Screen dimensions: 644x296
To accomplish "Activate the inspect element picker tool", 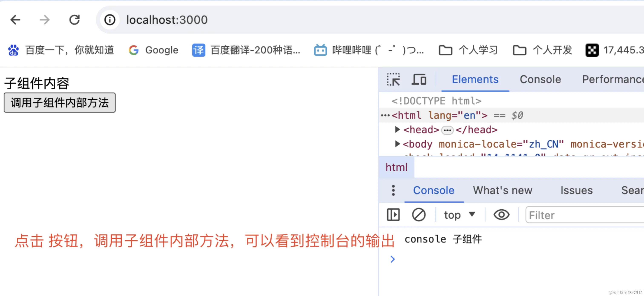I will point(393,79).
